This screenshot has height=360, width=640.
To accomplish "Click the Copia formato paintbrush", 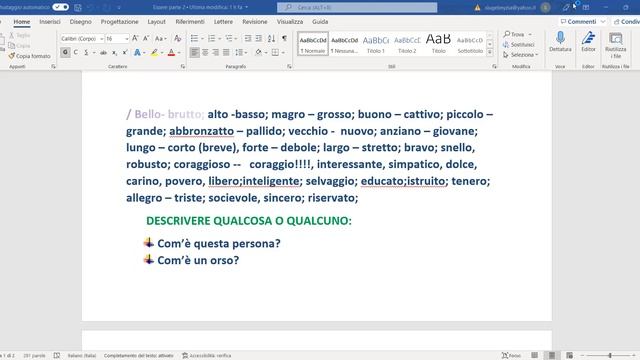I will (30, 56).
